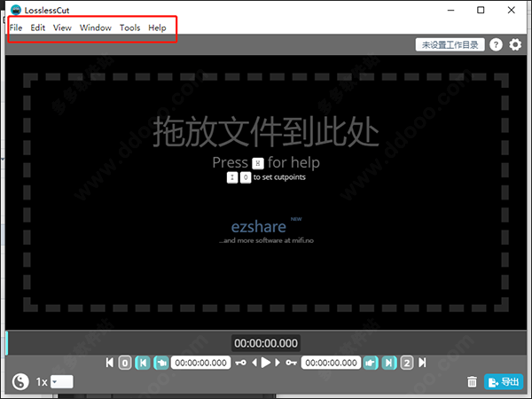Click the 导出 export button
532x399 pixels.
[504, 381]
